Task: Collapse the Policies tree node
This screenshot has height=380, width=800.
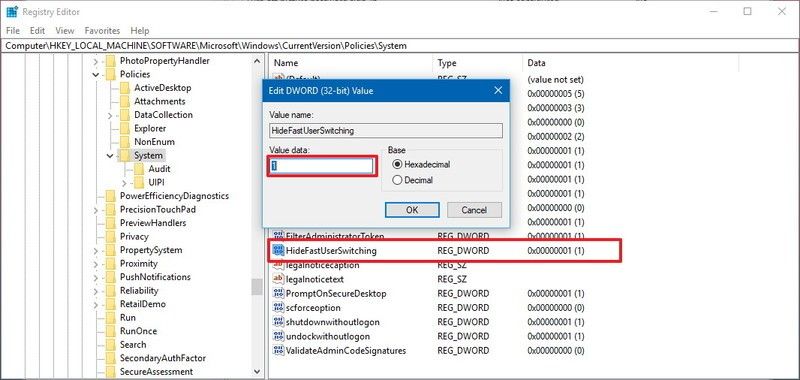Action: pos(96,74)
